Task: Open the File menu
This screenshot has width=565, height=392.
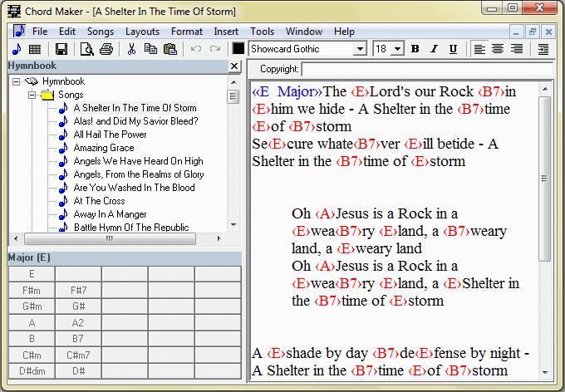Action: click(40, 32)
